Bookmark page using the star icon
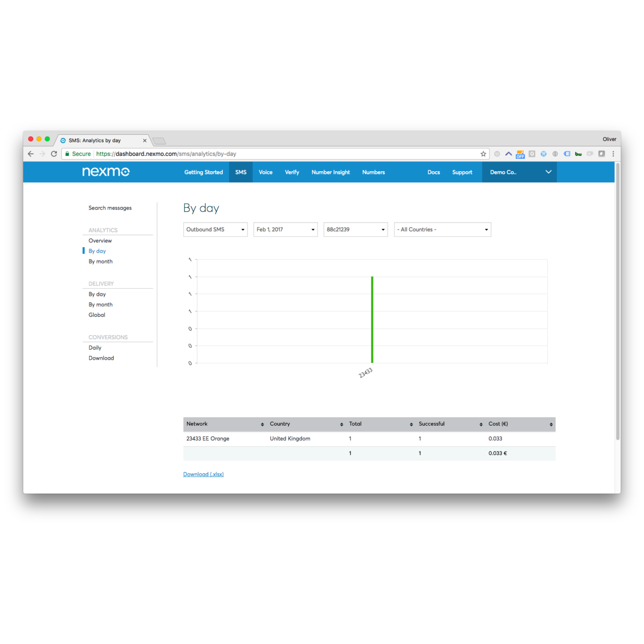This screenshot has height=644, width=644. [483, 154]
